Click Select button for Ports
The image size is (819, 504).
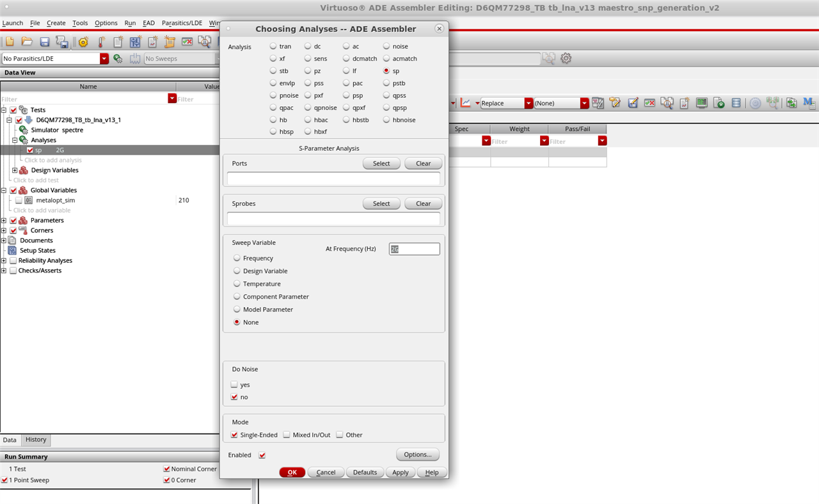coord(381,164)
